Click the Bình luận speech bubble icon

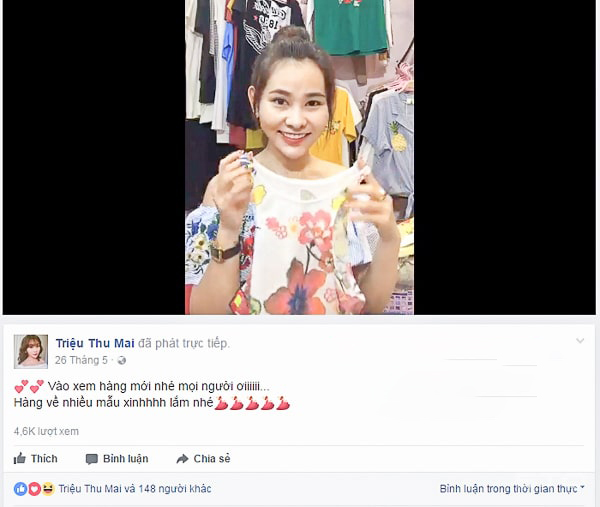91,459
